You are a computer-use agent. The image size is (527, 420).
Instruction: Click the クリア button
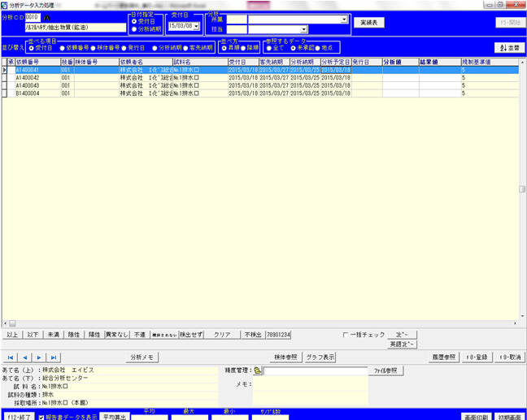[x=222, y=335]
